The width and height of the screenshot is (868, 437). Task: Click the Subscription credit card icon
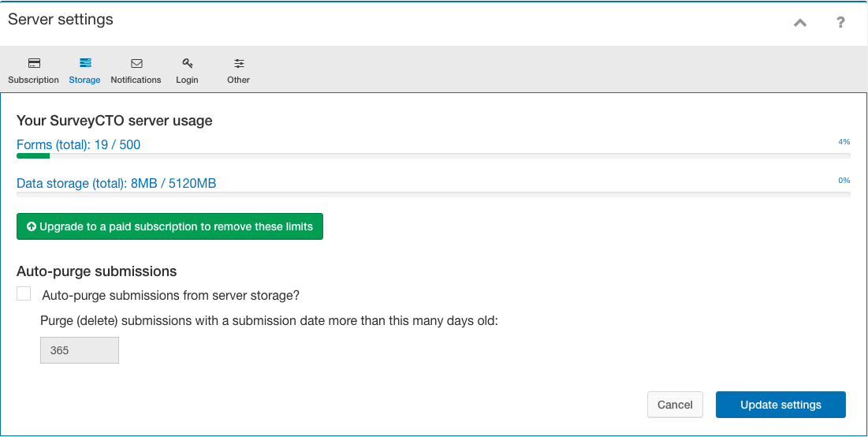pos(34,63)
